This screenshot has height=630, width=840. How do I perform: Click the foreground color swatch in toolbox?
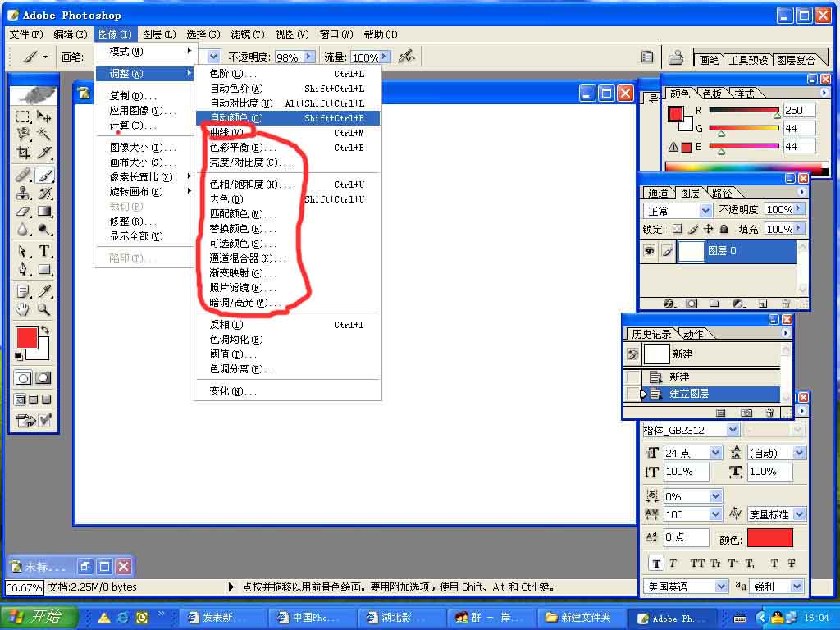point(26,337)
